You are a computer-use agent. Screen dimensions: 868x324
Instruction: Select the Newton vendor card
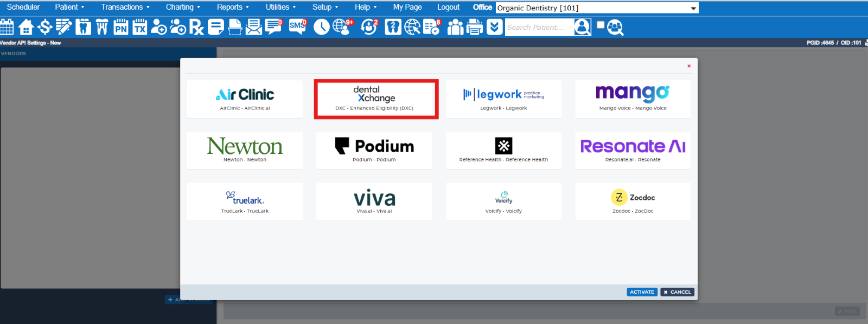click(x=245, y=150)
